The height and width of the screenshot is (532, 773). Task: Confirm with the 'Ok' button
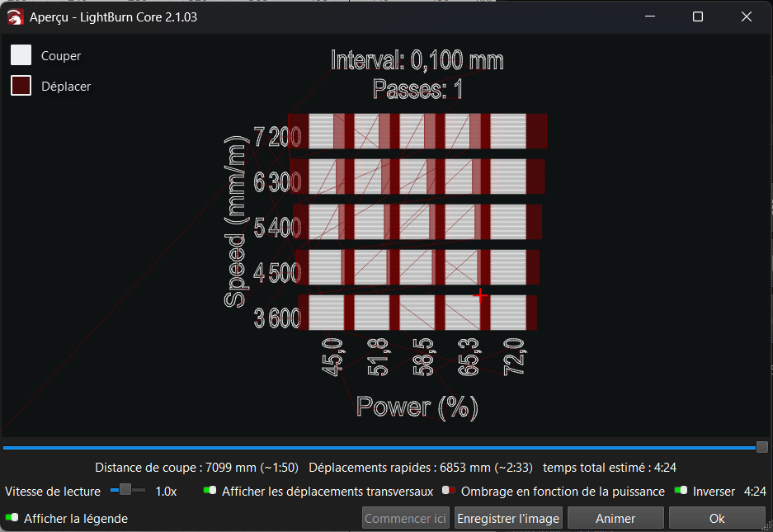click(x=717, y=519)
